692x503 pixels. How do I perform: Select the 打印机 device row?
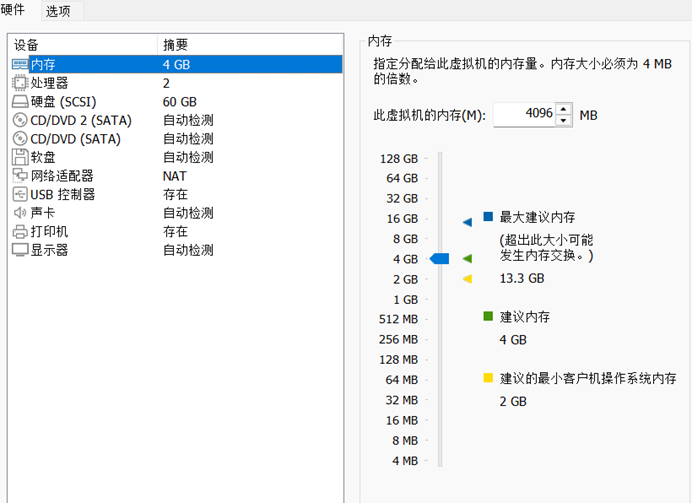[x=177, y=231]
